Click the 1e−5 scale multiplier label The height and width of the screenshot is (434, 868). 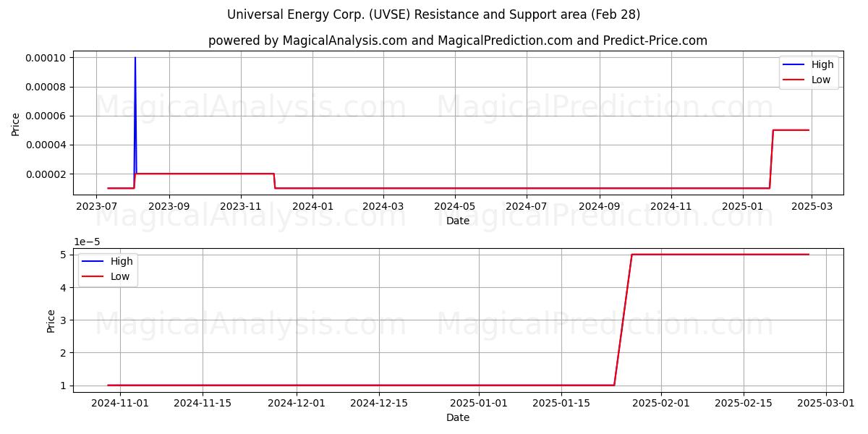click(88, 242)
